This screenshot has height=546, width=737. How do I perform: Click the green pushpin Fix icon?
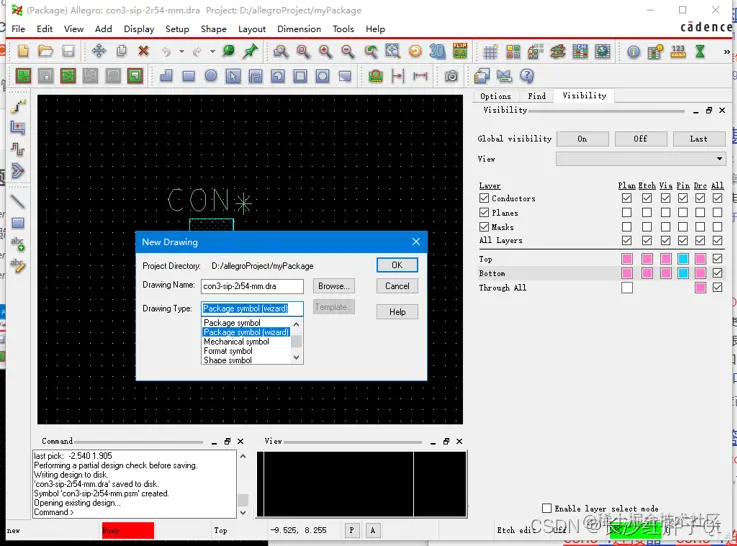pos(250,51)
